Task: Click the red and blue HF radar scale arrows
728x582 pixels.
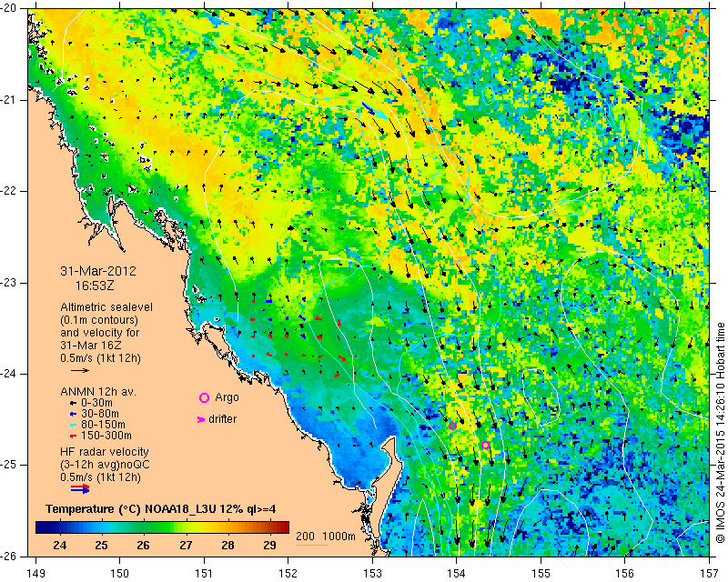Action: 80,488
